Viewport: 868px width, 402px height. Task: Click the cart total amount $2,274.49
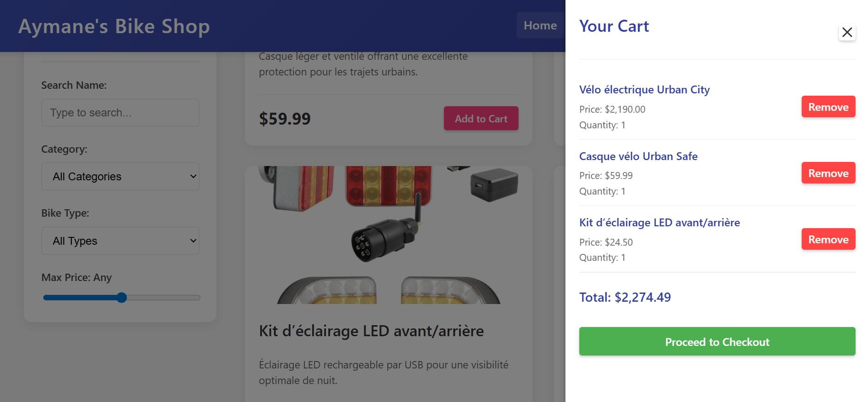(x=625, y=297)
